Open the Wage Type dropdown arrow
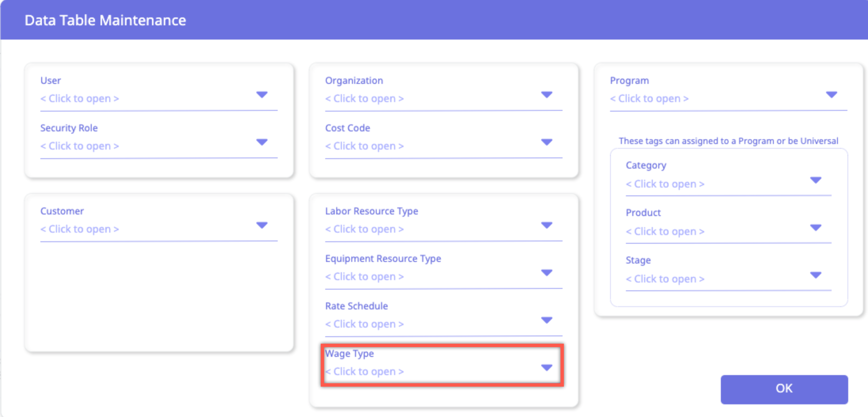The width and height of the screenshot is (868, 417). (546, 368)
